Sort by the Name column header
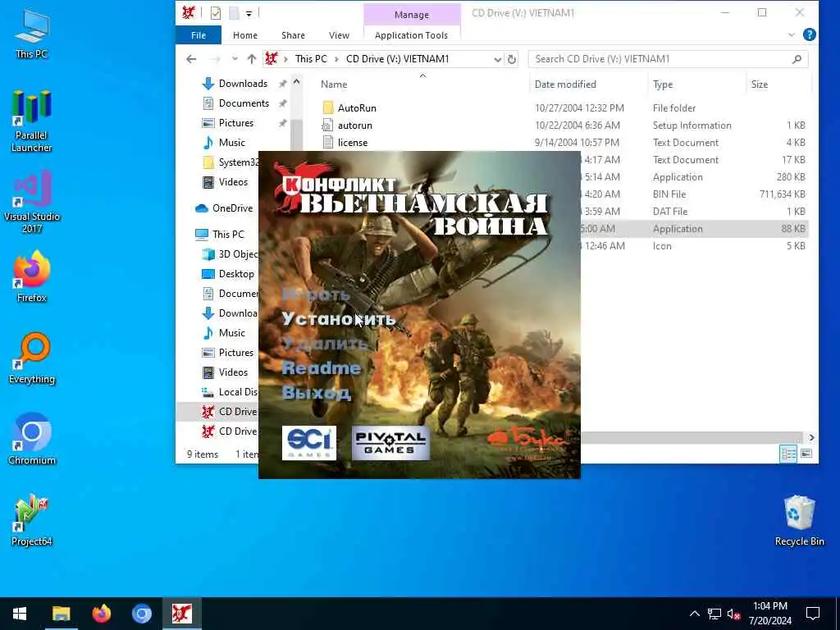This screenshot has width=840, height=630. click(x=334, y=84)
